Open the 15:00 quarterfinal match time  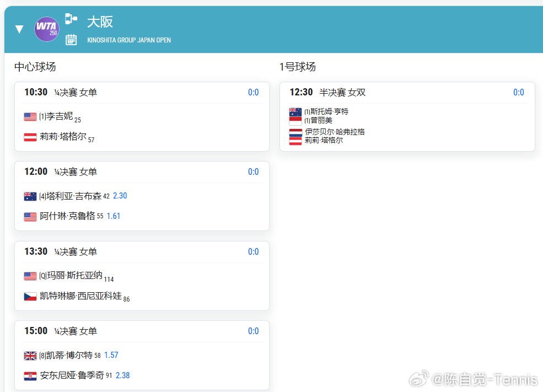[36, 331]
